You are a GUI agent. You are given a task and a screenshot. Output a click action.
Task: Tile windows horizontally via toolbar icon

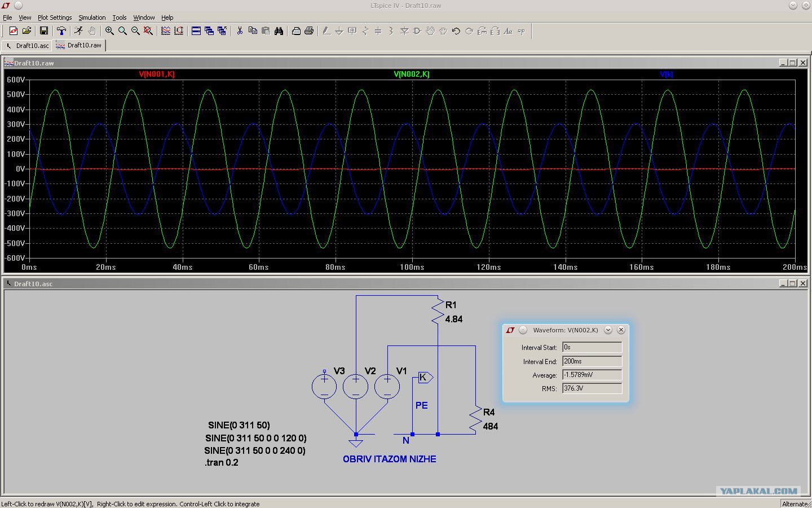tap(196, 31)
